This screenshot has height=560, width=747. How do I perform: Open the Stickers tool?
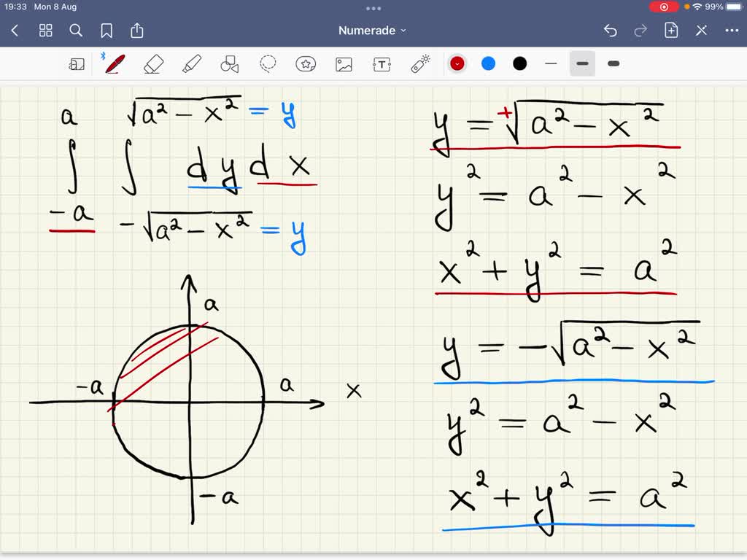click(306, 63)
